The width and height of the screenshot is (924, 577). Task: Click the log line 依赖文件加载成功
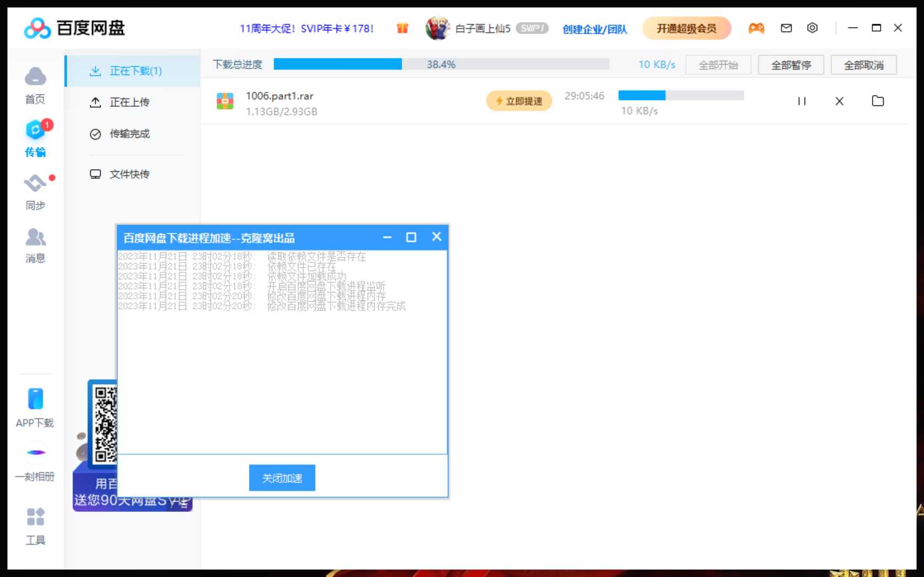(307, 276)
